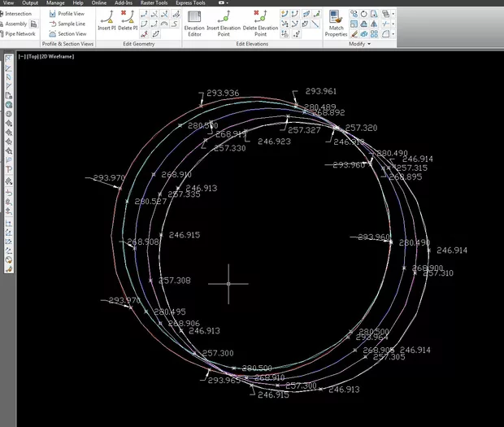
Task: Click the Delete PI tool
Action: [x=127, y=20]
